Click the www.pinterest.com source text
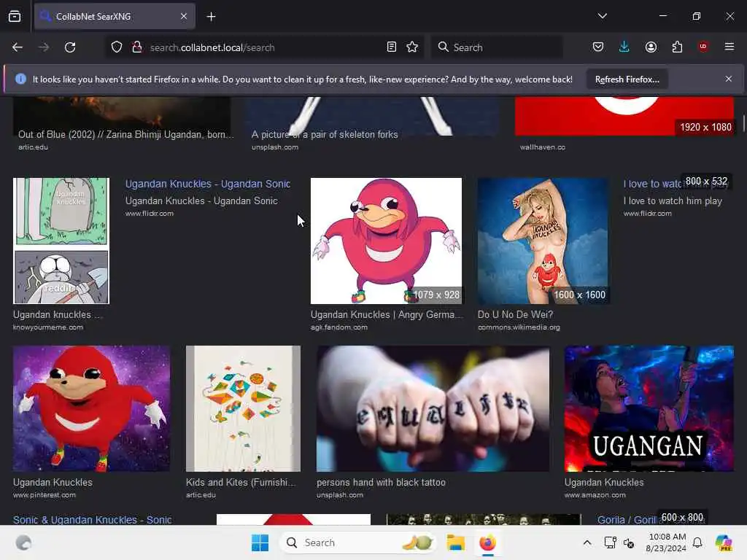747x560 pixels. 44,495
